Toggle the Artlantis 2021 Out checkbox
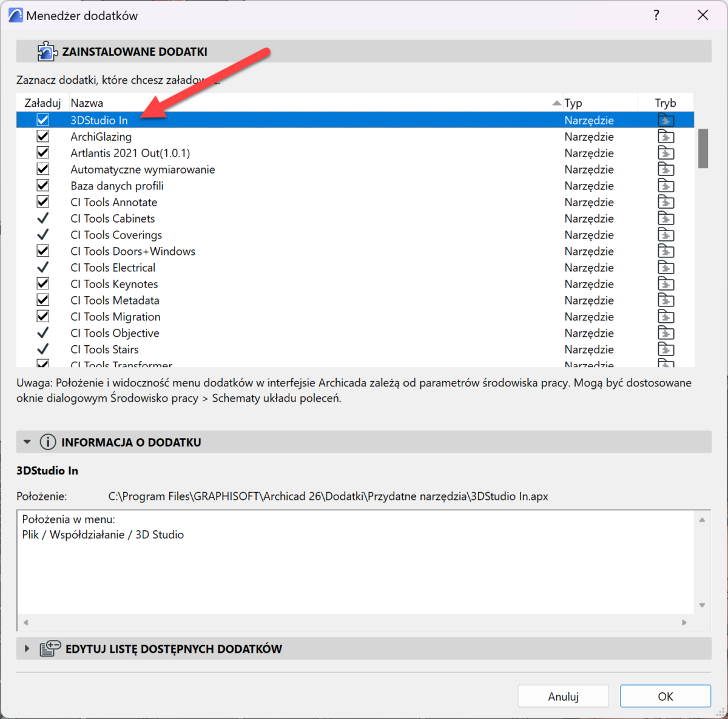The width and height of the screenshot is (728, 719). tap(43, 153)
